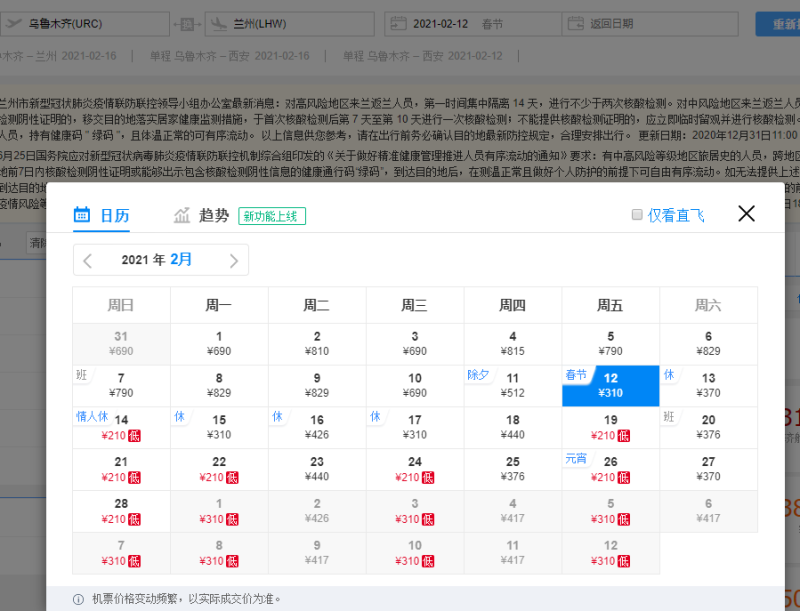The height and width of the screenshot is (611, 800).
Task: Select February 14 priced ¥210
Action: [x=121, y=427]
